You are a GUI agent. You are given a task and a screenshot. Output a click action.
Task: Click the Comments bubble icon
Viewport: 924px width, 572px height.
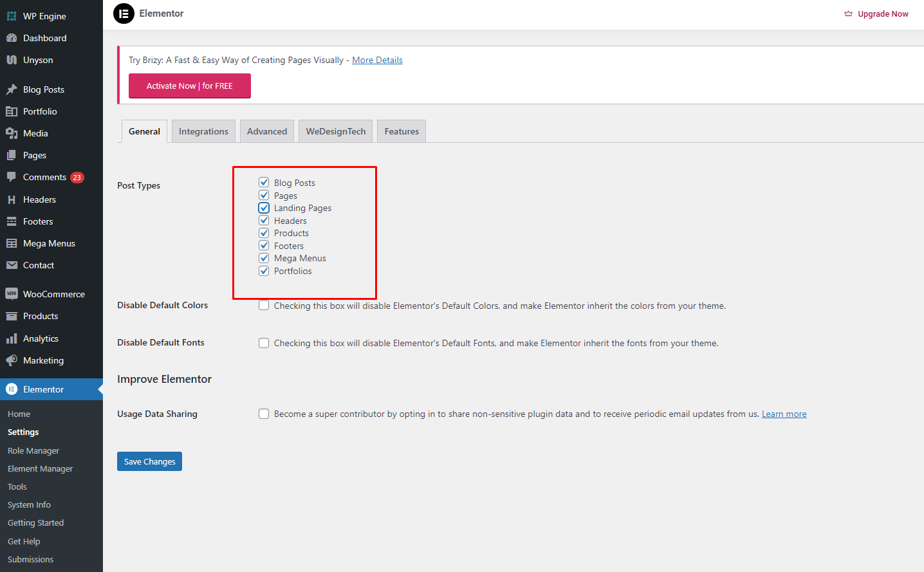12,177
